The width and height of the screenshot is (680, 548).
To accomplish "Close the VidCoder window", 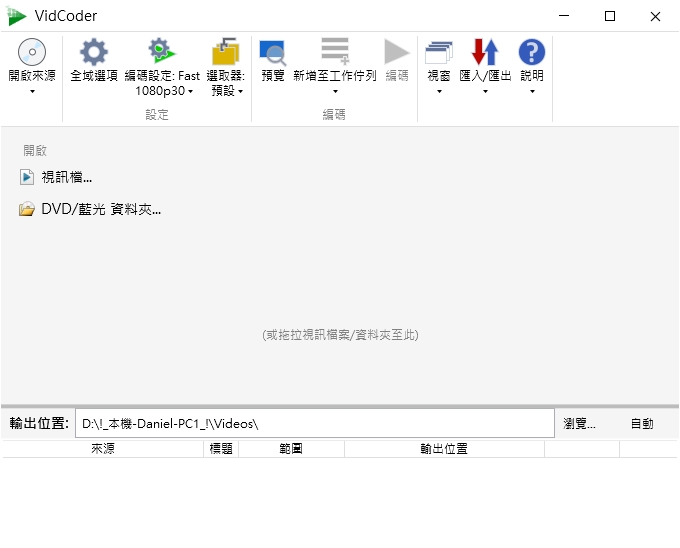I will click(655, 16).
